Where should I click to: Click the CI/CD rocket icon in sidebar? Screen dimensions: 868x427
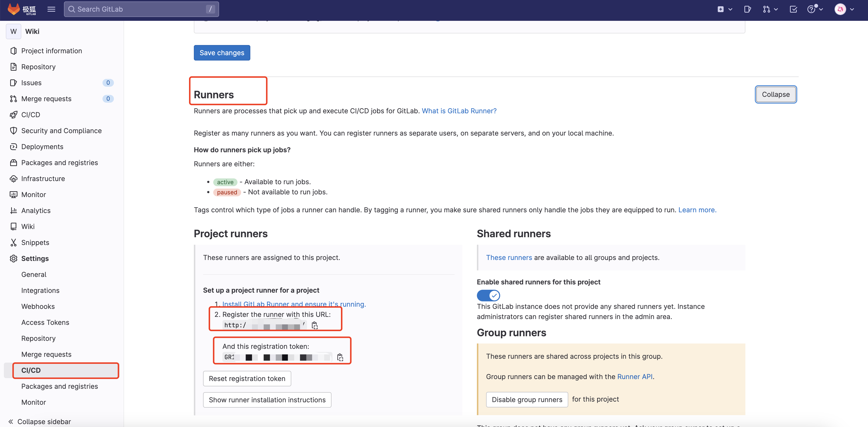pos(14,115)
